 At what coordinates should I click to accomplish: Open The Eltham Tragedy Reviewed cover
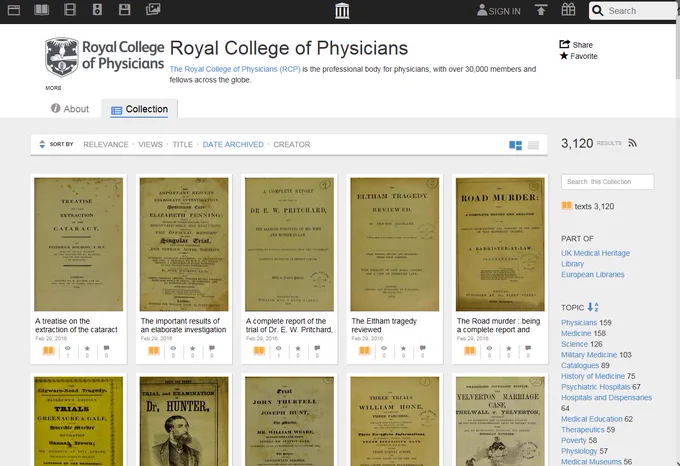tap(395, 244)
